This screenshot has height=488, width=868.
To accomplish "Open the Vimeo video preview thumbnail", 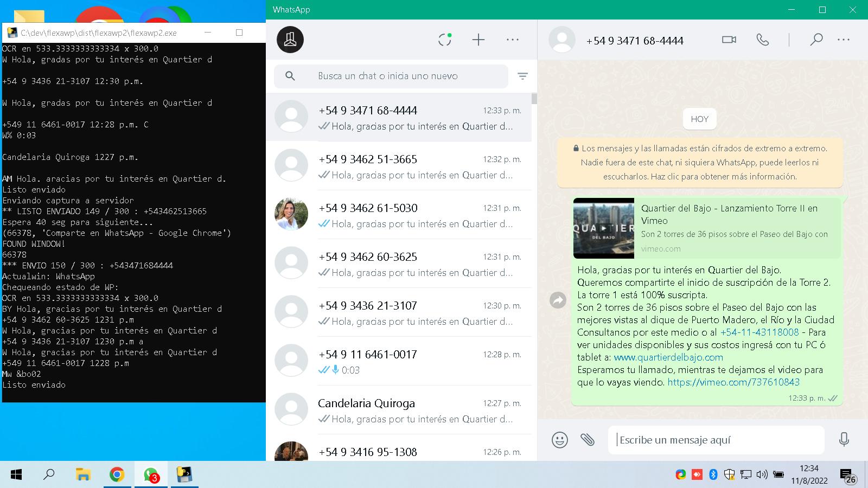I will click(x=604, y=228).
